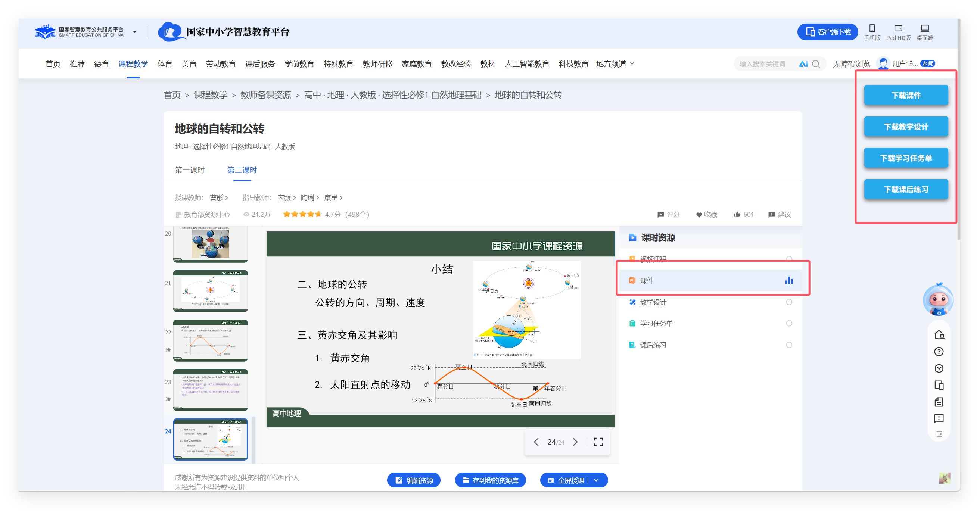
Task: Enter fullscreen with the expand icon below slide
Action: pyautogui.click(x=598, y=442)
